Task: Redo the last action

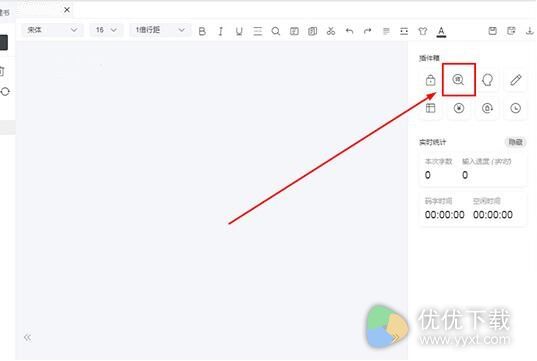Action: (x=367, y=32)
